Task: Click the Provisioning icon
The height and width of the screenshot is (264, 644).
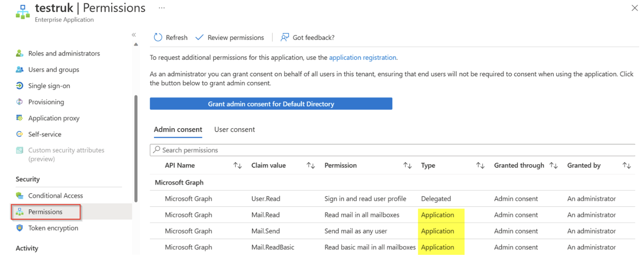Action: 20,102
